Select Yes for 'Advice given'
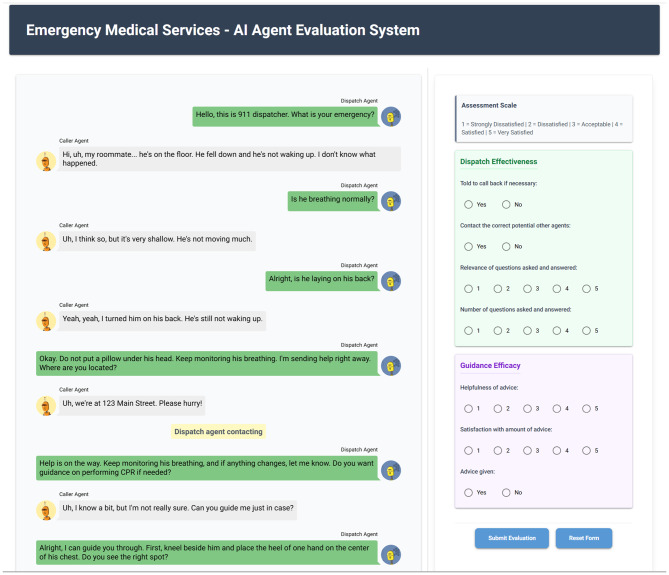Image resolution: width=669 pixels, height=575 pixels. click(x=468, y=493)
